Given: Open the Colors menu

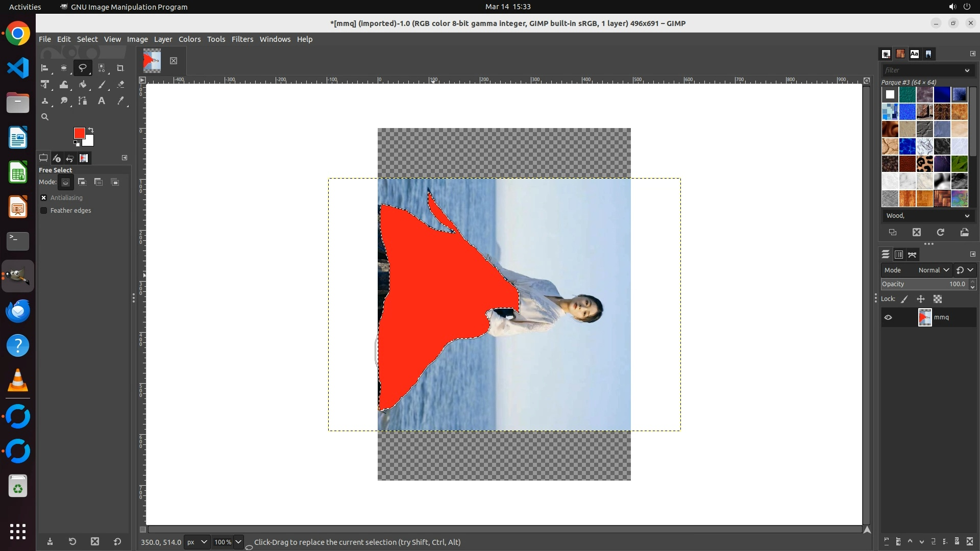Looking at the screenshot, I should 189,39.
